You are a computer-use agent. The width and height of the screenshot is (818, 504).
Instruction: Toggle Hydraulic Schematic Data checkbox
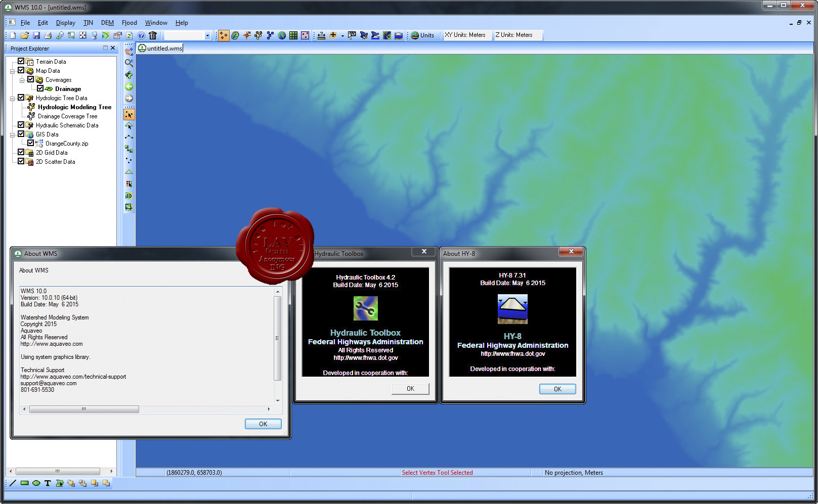[21, 125]
